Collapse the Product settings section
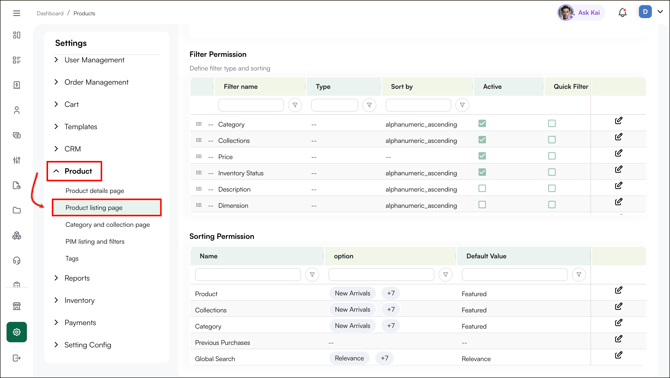670x378 pixels. [74, 171]
